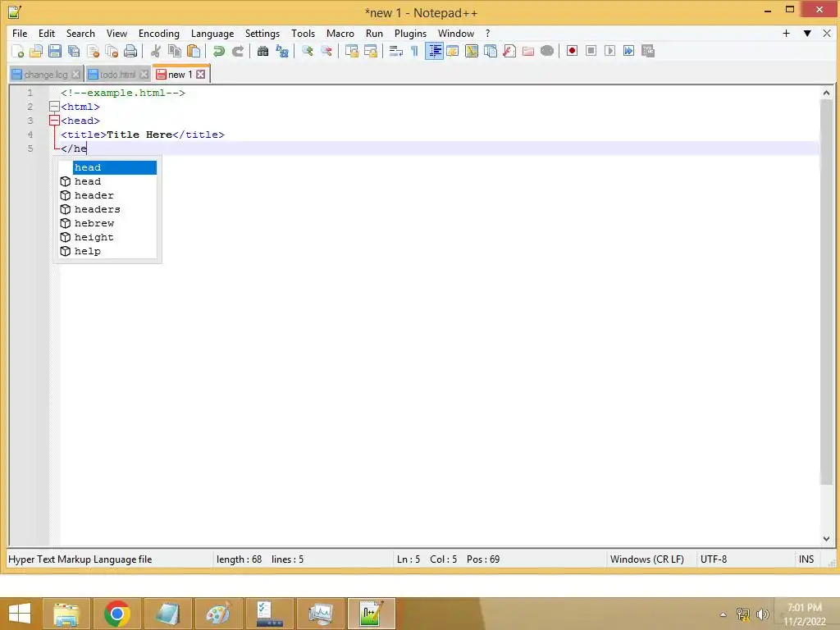Click the Zoom Out magnifier icon
The image size is (840, 630).
pyautogui.click(x=326, y=51)
